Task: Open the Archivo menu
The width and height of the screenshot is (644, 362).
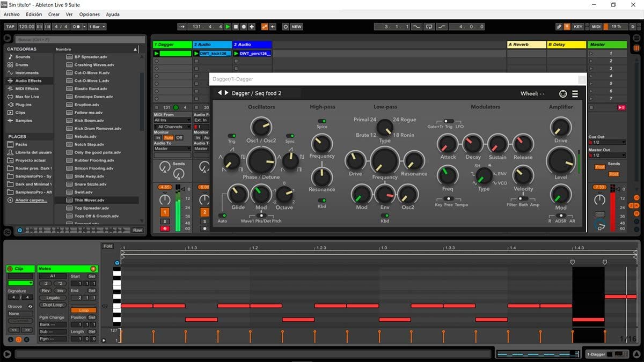Action: click(x=12, y=14)
